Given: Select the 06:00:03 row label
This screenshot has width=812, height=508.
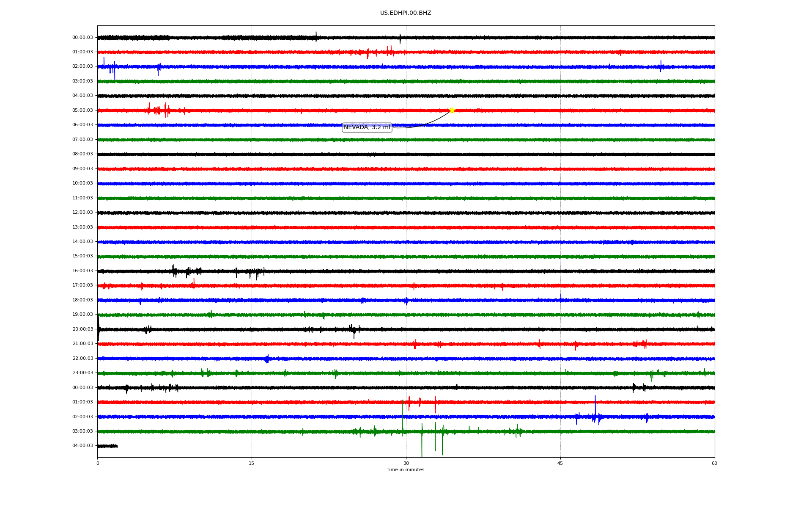Looking at the screenshot, I should coord(82,125).
